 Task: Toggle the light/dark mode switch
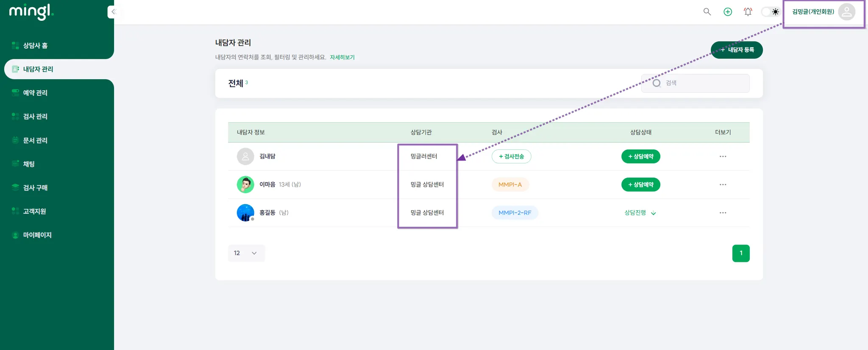pos(771,12)
